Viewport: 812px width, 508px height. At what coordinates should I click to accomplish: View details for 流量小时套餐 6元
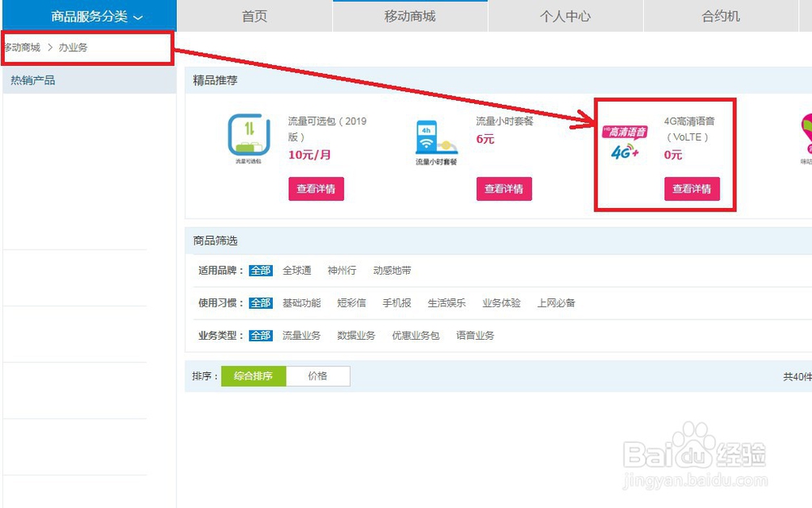504,189
